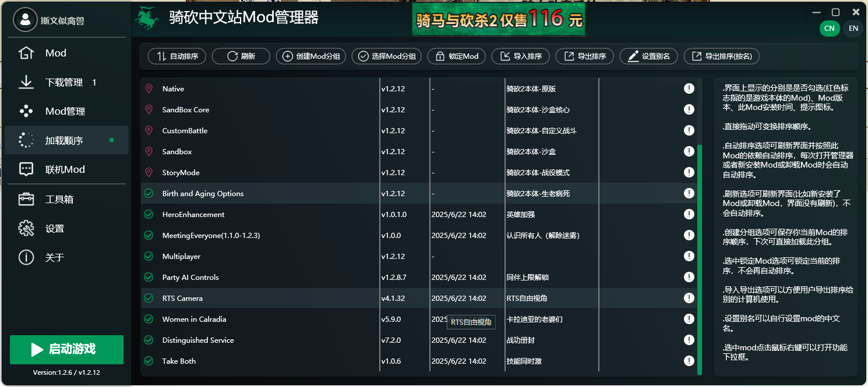Click the info icon on the StoryMode row

pyautogui.click(x=689, y=172)
